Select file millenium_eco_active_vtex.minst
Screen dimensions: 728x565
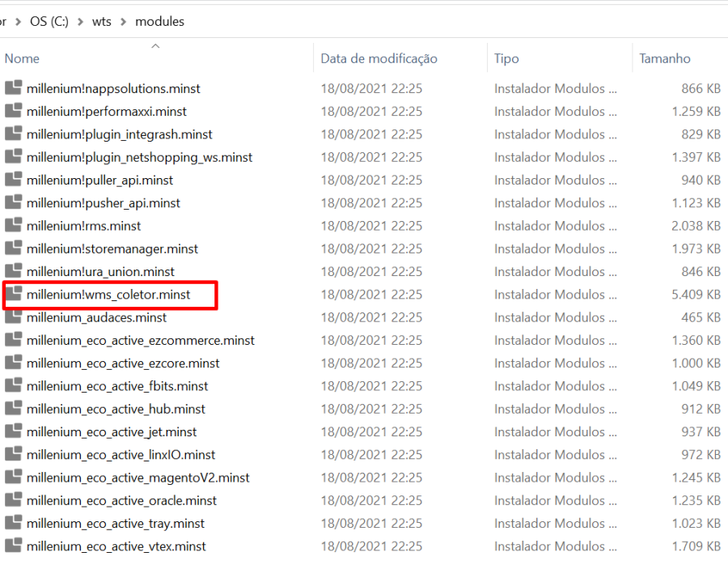116,546
